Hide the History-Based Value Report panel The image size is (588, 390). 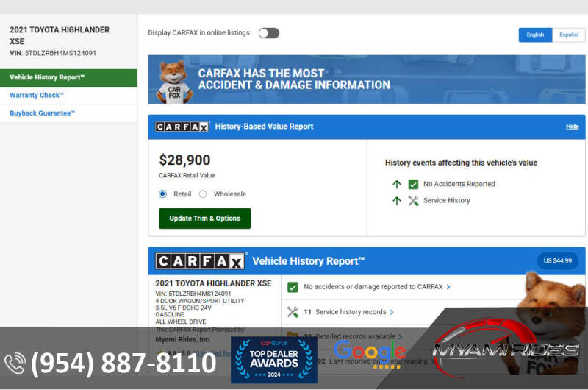[572, 127]
